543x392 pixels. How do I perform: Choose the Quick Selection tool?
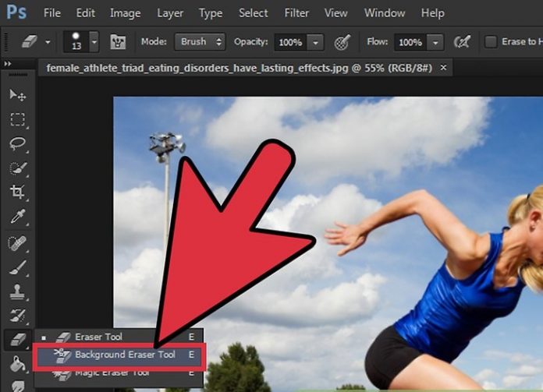click(x=17, y=168)
